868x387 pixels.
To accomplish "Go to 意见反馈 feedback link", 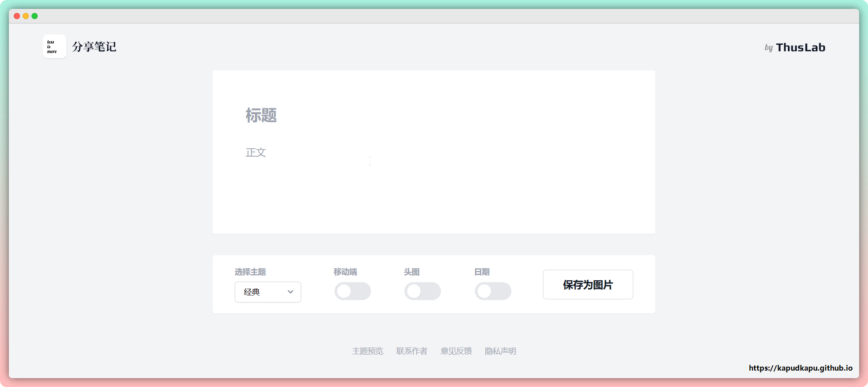I will coord(456,351).
